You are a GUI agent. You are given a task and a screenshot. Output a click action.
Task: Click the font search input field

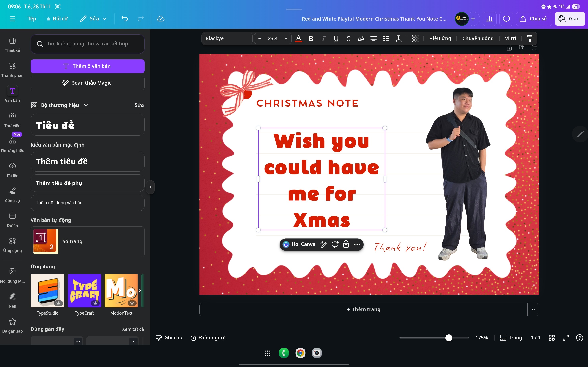point(87,44)
